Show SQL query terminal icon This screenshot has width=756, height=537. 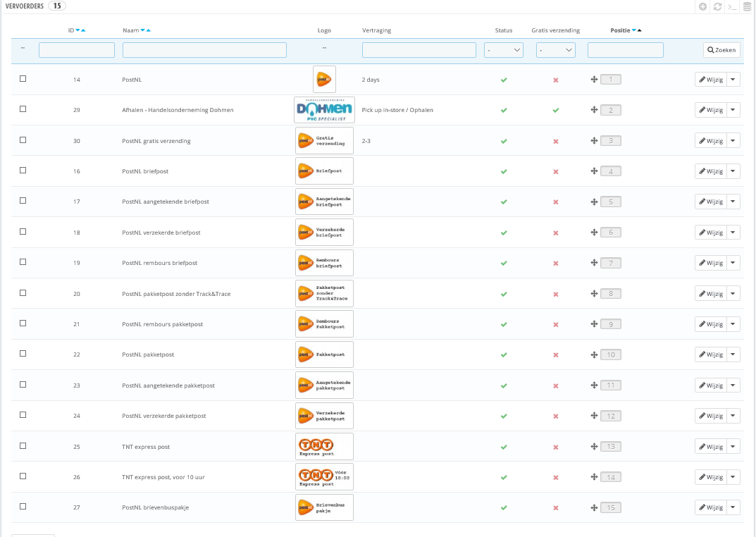[732, 7]
